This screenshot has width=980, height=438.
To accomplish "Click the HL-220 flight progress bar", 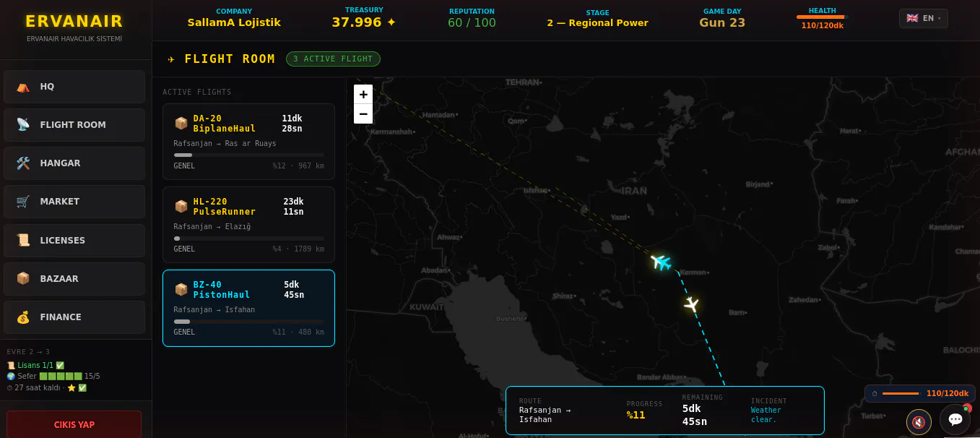I will coord(249,239).
